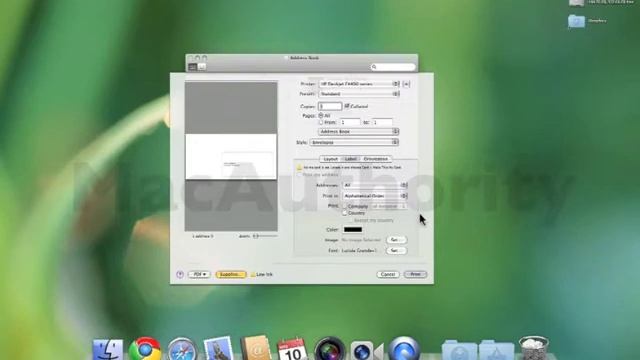Open iCal calendar icon showing 10
The height and width of the screenshot is (360, 640).
(x=292, y=349)
